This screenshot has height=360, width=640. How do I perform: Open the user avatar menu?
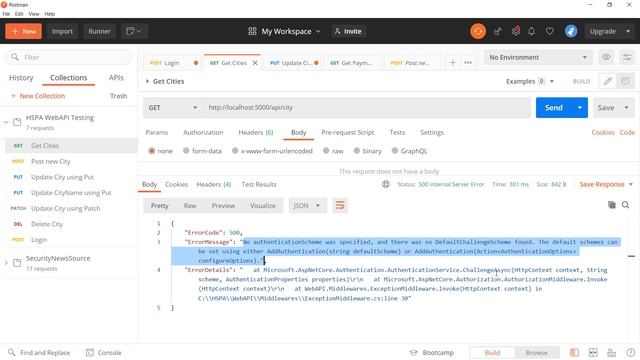pyautogui.click(x=571, y=31)
